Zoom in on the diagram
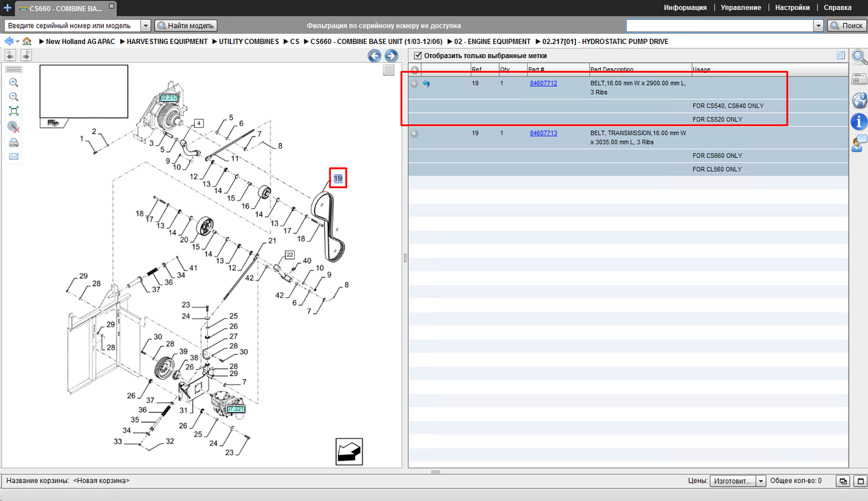The image size is (868, 501). click(x=13, y=83)
